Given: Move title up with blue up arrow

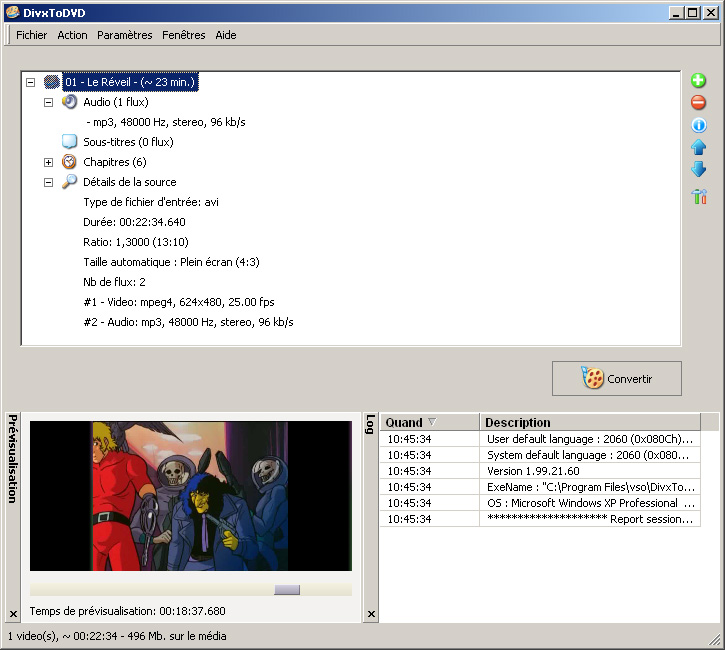Looking at the screenshot, I should [698, 147].
